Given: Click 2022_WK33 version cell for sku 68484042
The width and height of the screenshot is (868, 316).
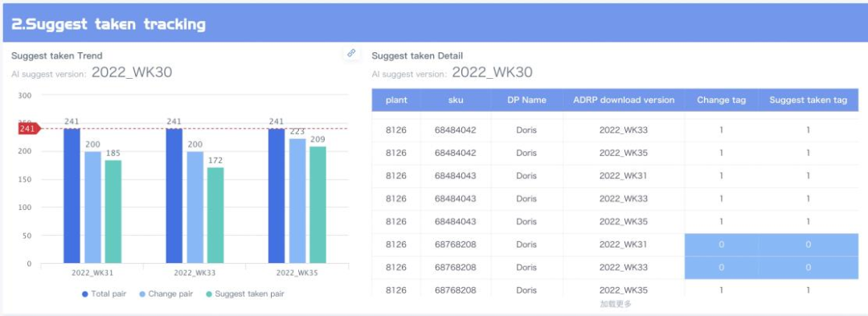Looking at the screenshot, I should click(624, 130).
